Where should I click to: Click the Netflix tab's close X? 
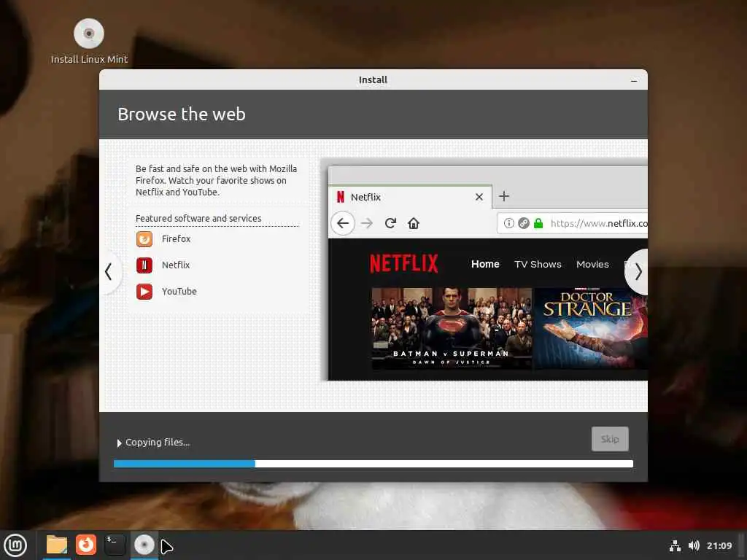tap(479, 197)
